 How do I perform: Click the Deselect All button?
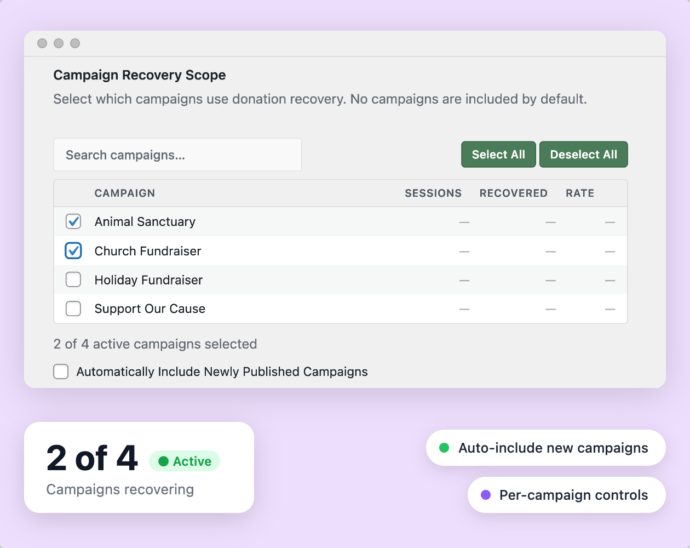pyautogui.click(x=584, y=154)
